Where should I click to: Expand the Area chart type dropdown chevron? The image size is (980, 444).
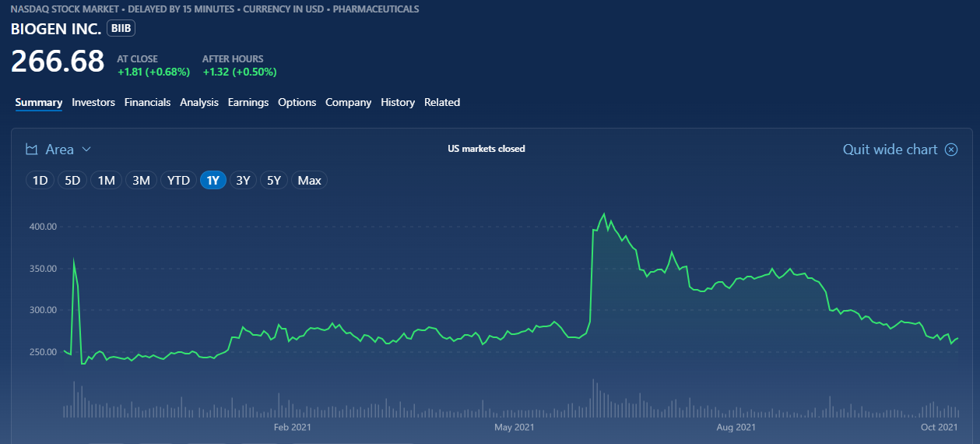pos(86,149)
